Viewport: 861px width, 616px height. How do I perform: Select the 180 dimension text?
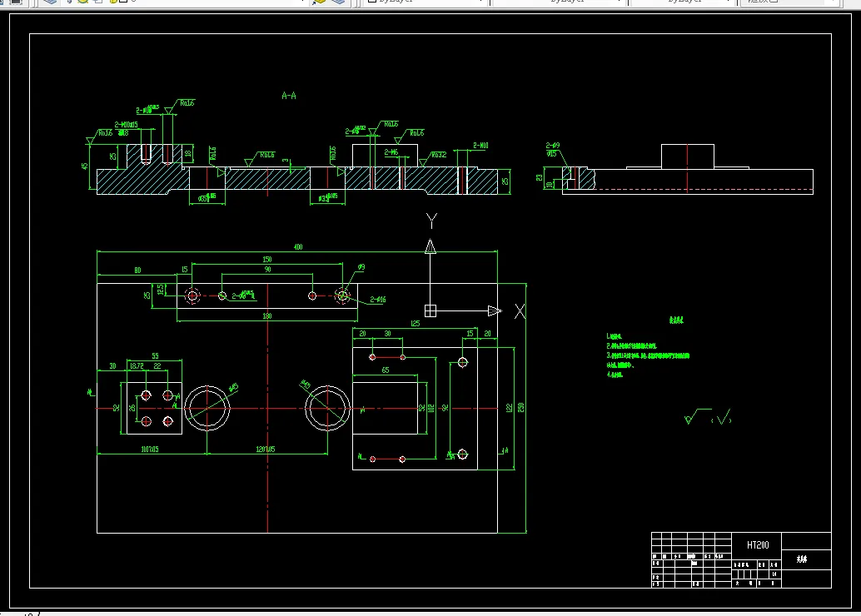(x=266, y=316)
